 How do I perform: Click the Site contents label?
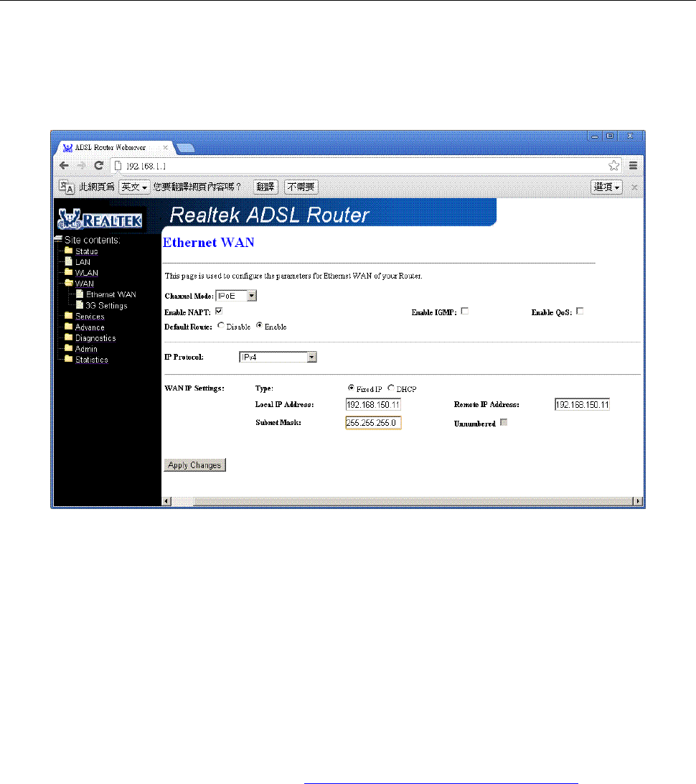93,240
